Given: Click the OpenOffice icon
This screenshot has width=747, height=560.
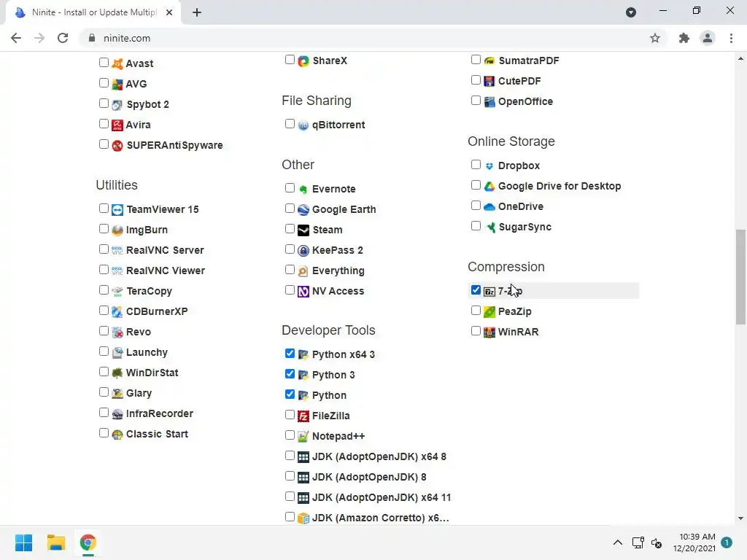Looking at the screenshot, I should (x=489, y=101).
